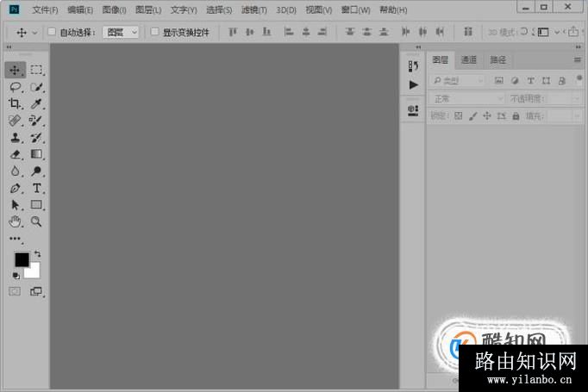The width and height of the screenshot is (588, 392).
Task: Select the Rectangular Marquee tool
Action: tap(36, 70)
